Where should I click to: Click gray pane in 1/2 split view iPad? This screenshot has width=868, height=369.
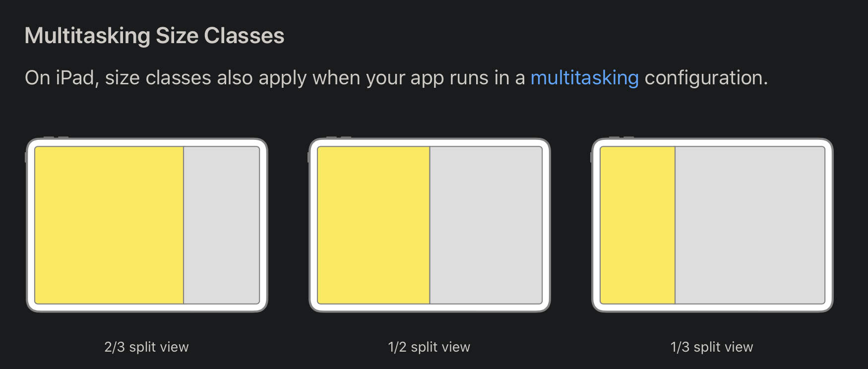[x=486, y=225]
